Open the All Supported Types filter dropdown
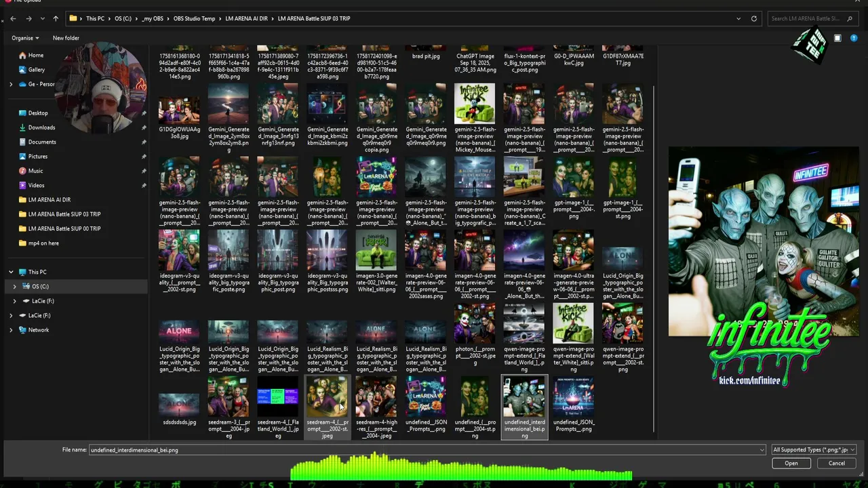 click(x=814, y=450)
